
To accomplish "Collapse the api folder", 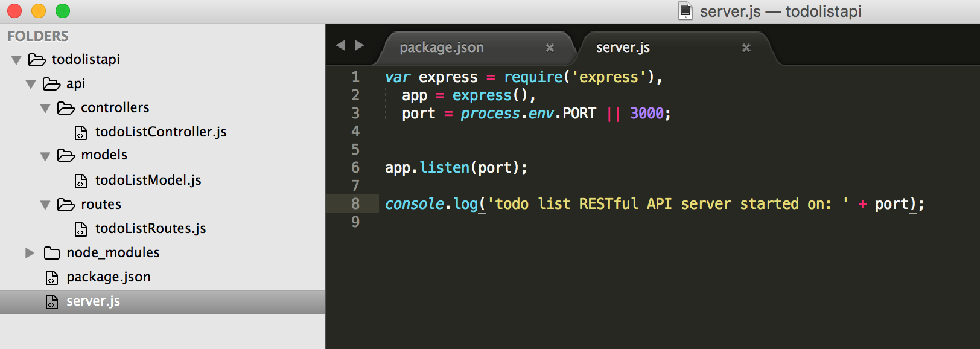I will (31, 84).
